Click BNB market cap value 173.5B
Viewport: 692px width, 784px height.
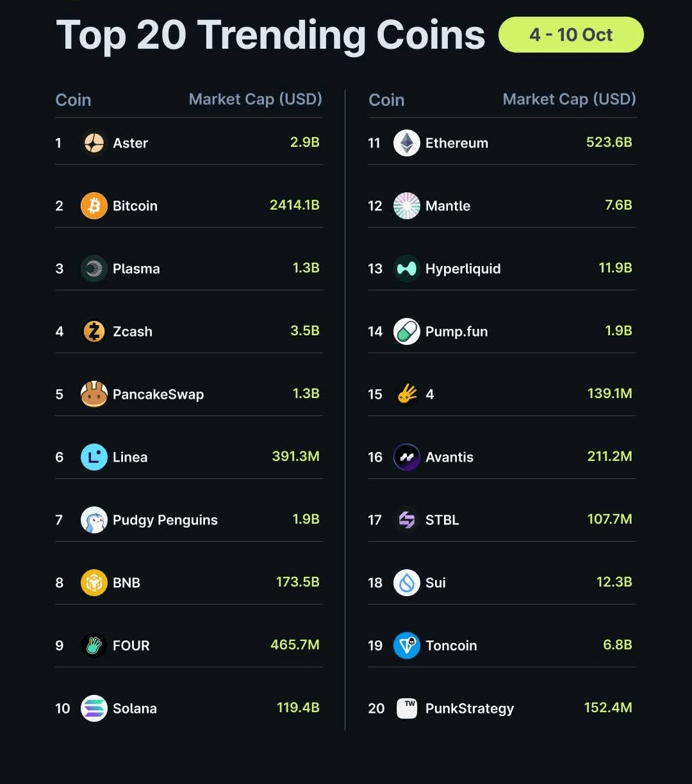tap(297, 582)
